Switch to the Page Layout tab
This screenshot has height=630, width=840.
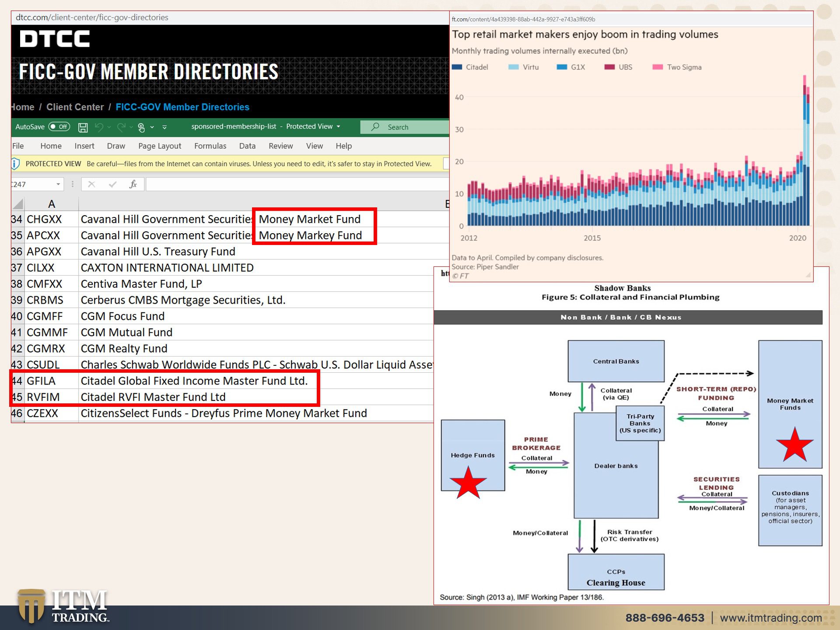[160, 146]
